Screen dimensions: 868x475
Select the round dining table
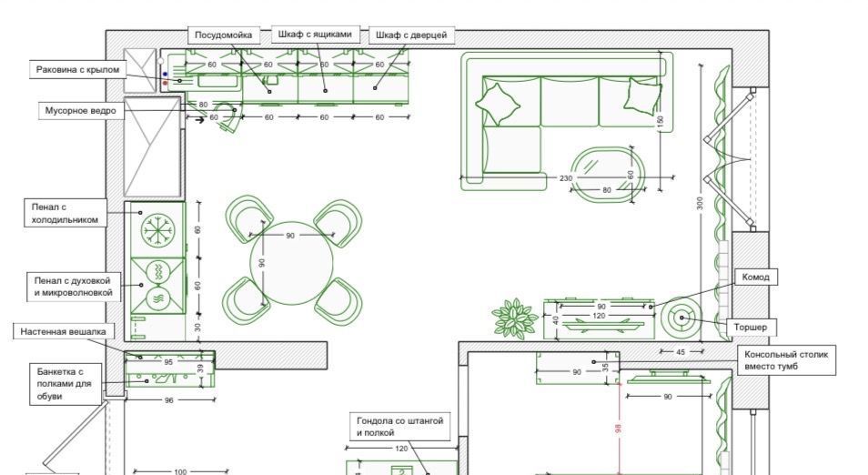(x=291, y=264)
